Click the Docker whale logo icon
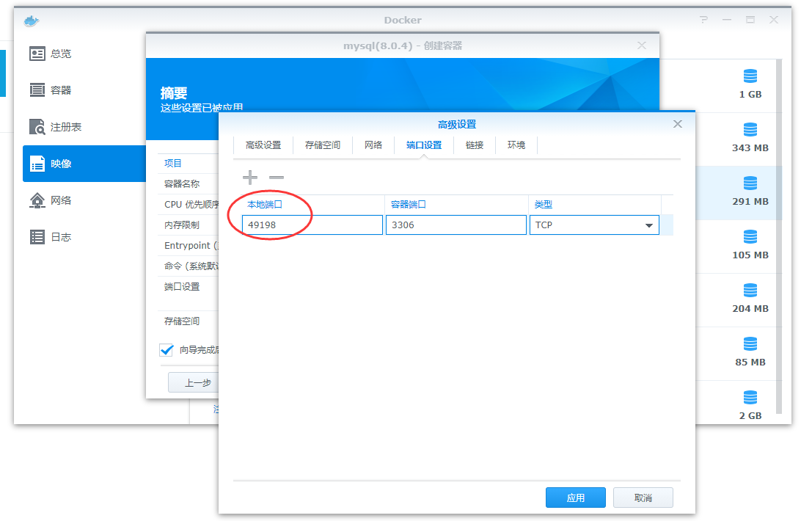The width and height of the screenshot is (812, 521). coord(30,21)
